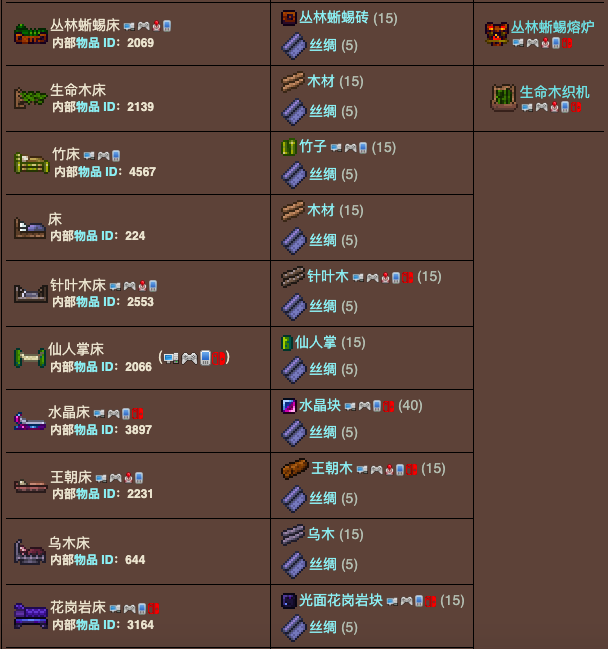Click the Dynasty Wood log icon
The height and width of the screenshot is (649, 608).
(295, 469)
